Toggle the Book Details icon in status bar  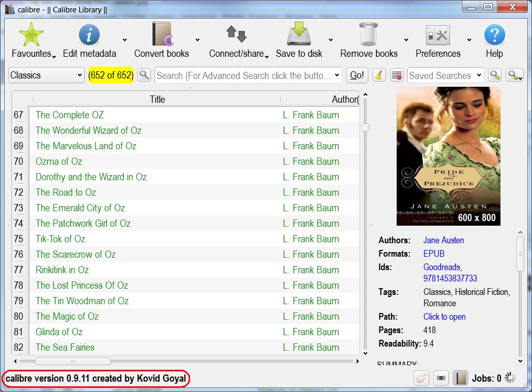(x=460, y=378)
